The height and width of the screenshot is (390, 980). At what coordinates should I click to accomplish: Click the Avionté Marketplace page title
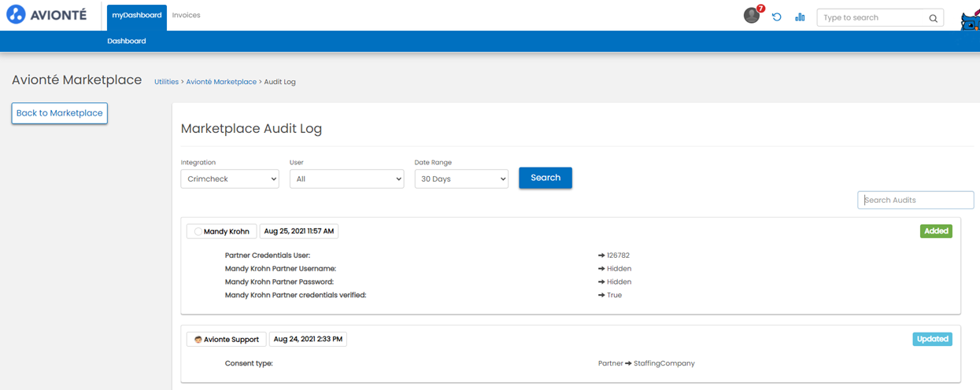pyautogui.click(x=77, y=80)
